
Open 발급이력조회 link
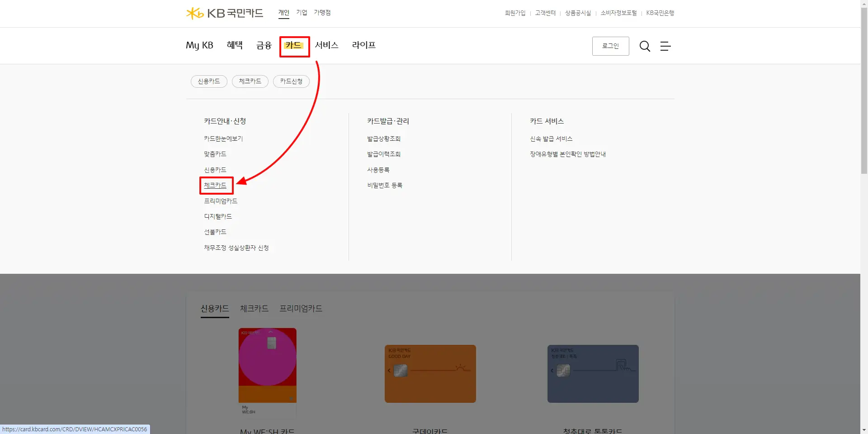384,154
